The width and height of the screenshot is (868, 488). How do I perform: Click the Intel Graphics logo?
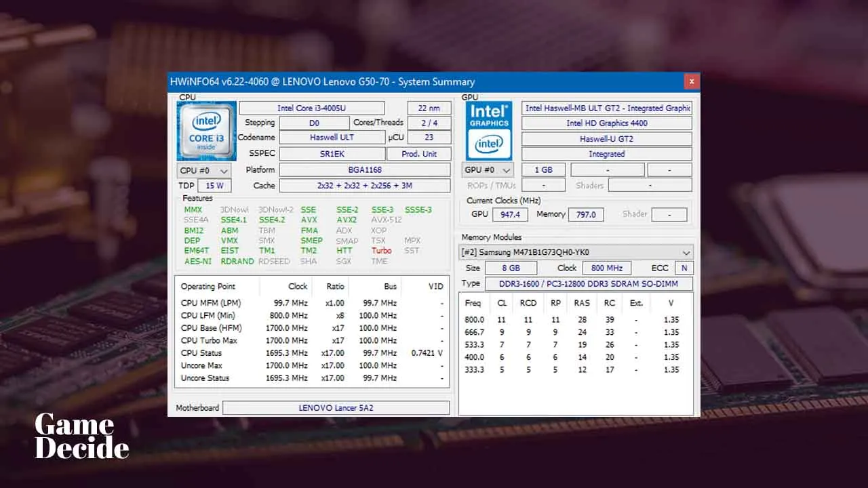pos(489,131)
